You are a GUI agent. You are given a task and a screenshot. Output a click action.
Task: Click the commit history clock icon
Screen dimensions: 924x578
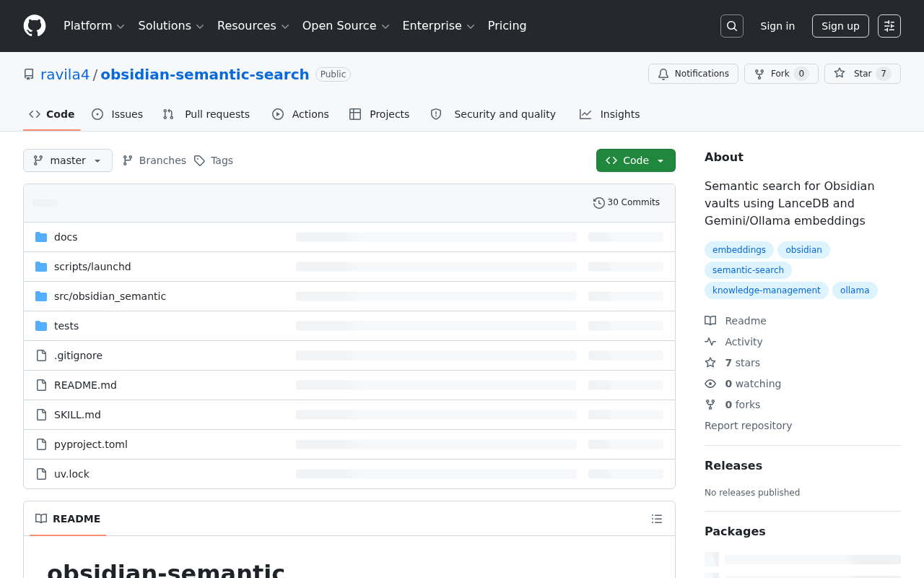599,203
